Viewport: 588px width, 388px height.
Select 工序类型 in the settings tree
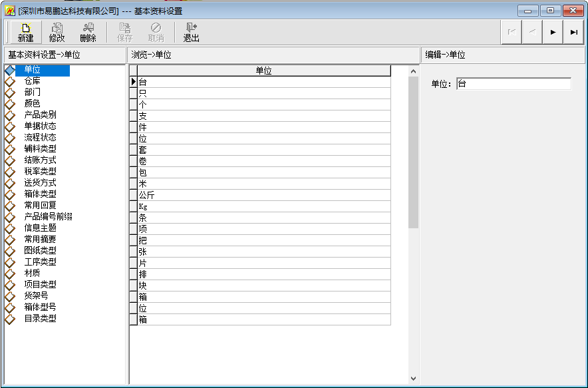(x=40, y=262)
